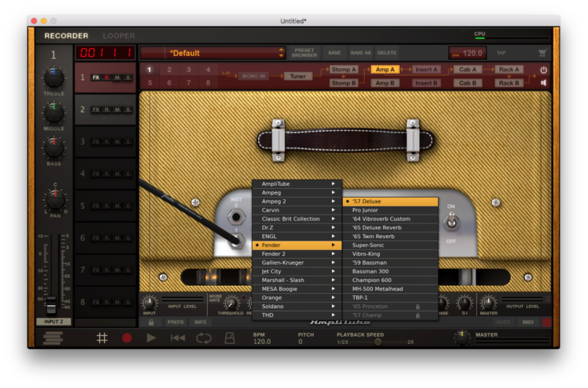The height and width of the screenshot is (388, 588).
Task: Toggle FX on track 2
Action: pos(96,109)
